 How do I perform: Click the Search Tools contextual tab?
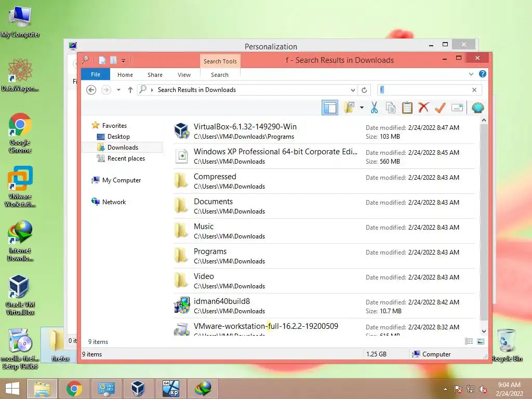coord(220,61)
